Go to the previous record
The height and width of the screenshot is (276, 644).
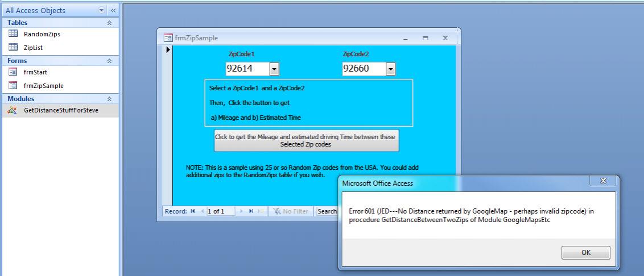(x=201, y=211)
